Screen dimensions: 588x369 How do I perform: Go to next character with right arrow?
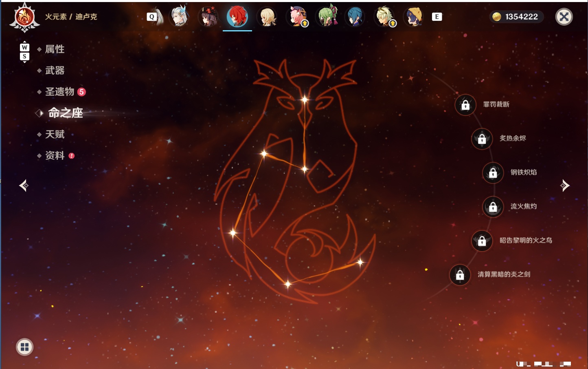pyautogui.click(x=565, y=186)
